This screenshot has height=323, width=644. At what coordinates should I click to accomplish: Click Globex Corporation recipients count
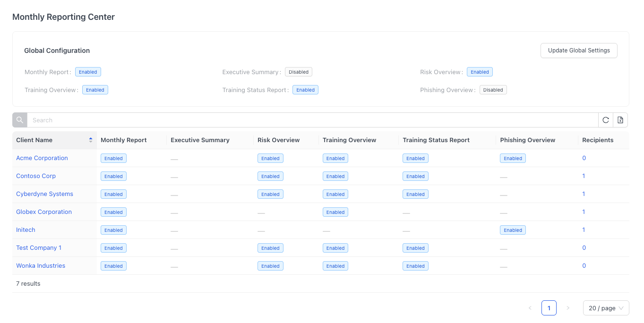tap(584, 212)
